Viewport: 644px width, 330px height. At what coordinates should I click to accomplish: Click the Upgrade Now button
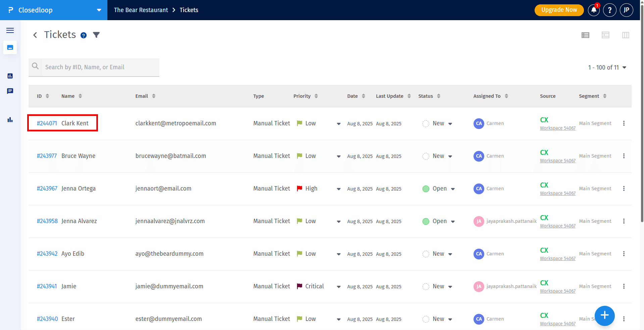click(x=559, y=10)
